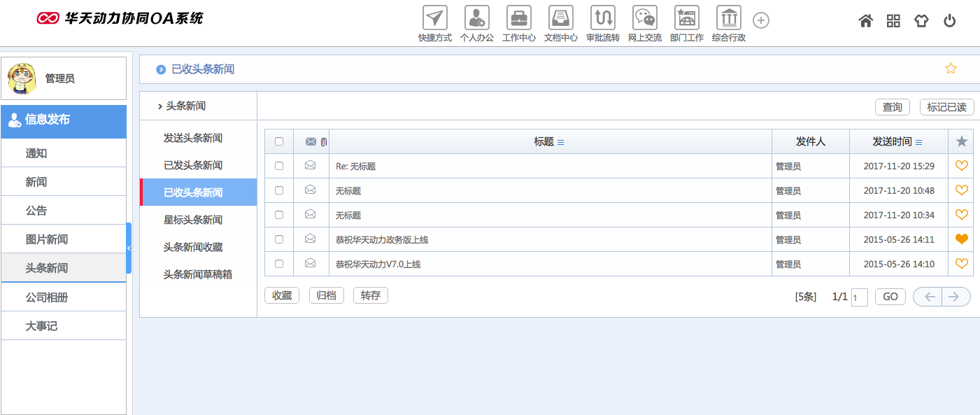This screenshot has height=415, width=980.
Task: Collapse the left sidebar with the chevron
Action: tap(129, 246)
